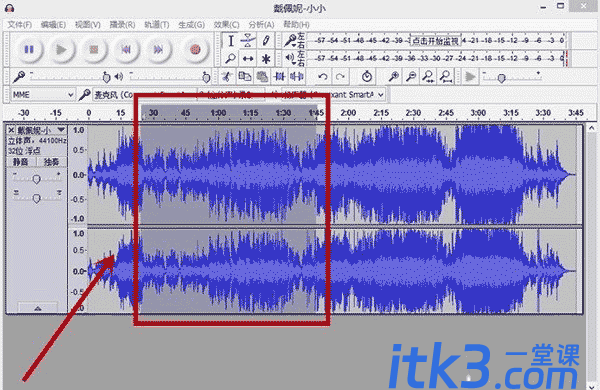Activate the Multi-tool asterisk icon

[x=266, y=59]
